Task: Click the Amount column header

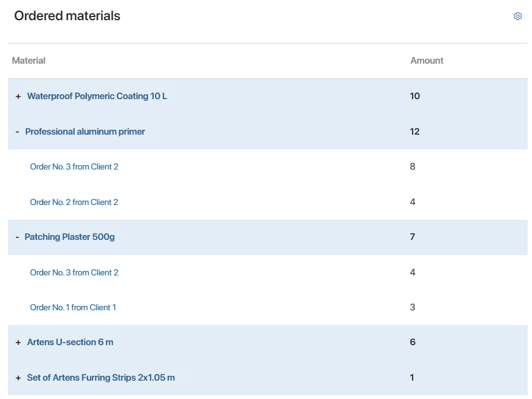Action: (427, 61)
